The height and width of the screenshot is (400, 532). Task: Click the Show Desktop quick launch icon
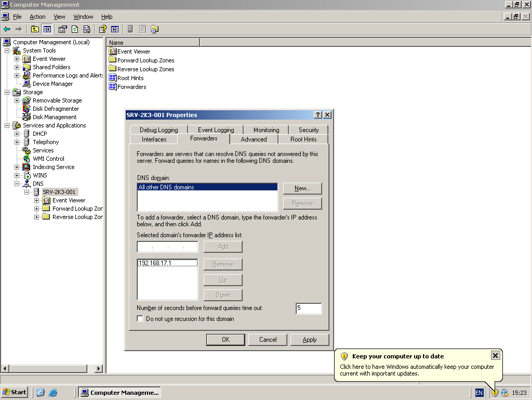tap(41, 393)
